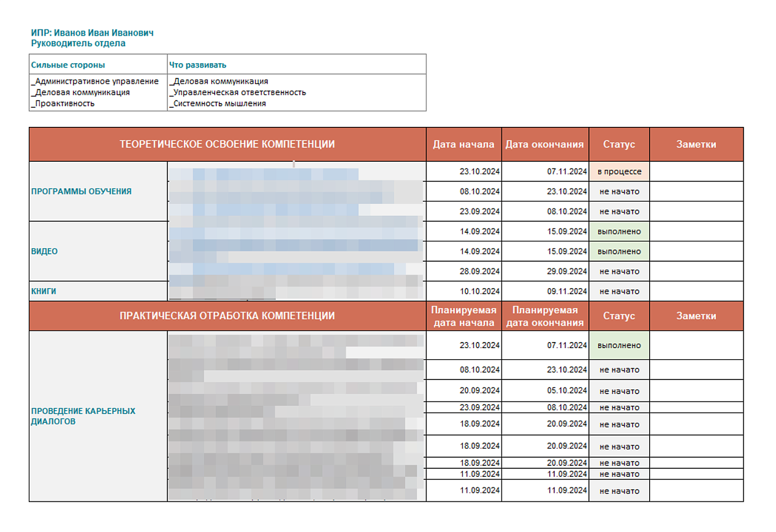The height and width of the screenshot is (532, 776).
Task: Select the 'Дата начала' column header
Action: [x=463, y=145]
